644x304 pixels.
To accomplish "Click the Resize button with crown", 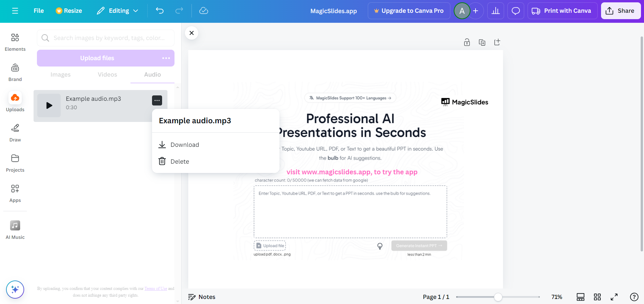I will [69, 11].
